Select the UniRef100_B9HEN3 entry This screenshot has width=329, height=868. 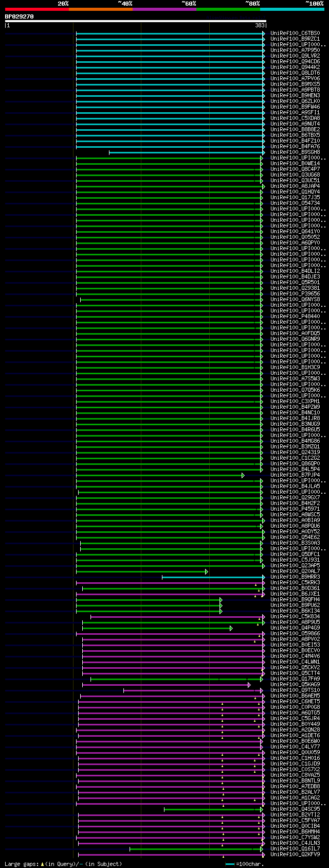[295, 96]
